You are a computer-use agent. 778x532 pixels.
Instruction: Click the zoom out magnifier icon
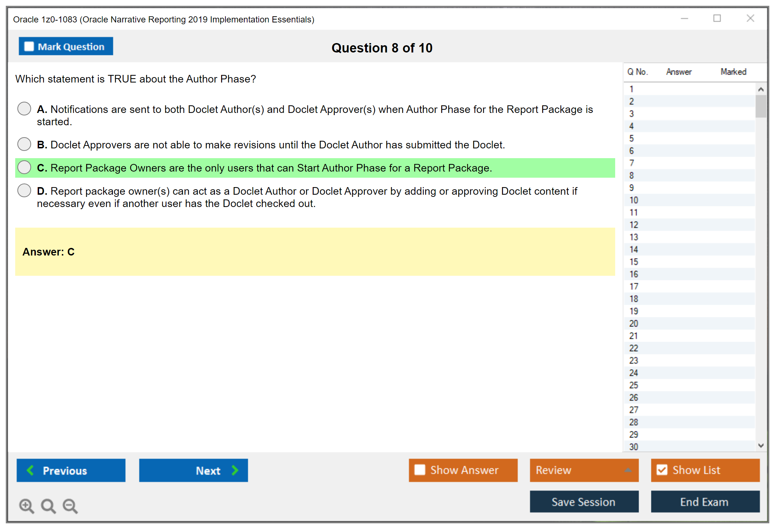[x=70, y=506]
